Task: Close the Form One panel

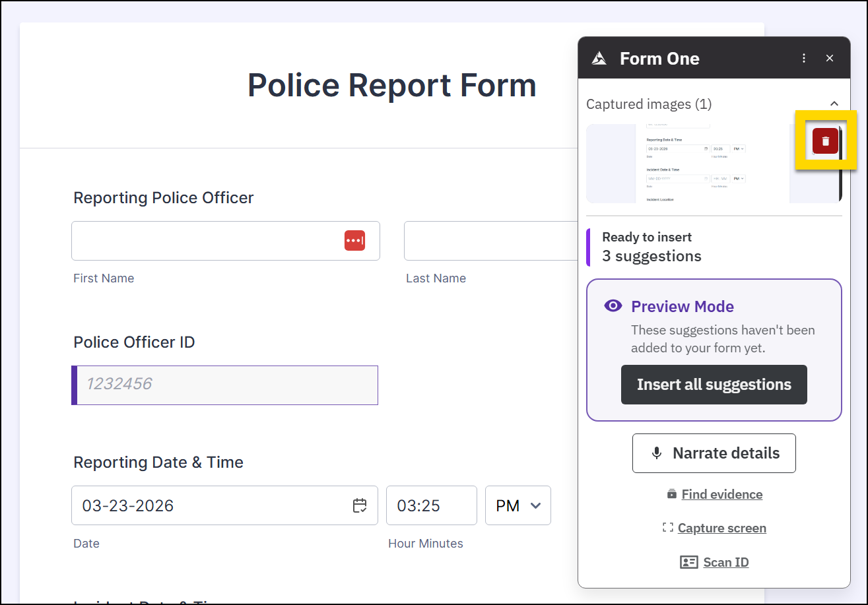Action: (x=830, y=58)
